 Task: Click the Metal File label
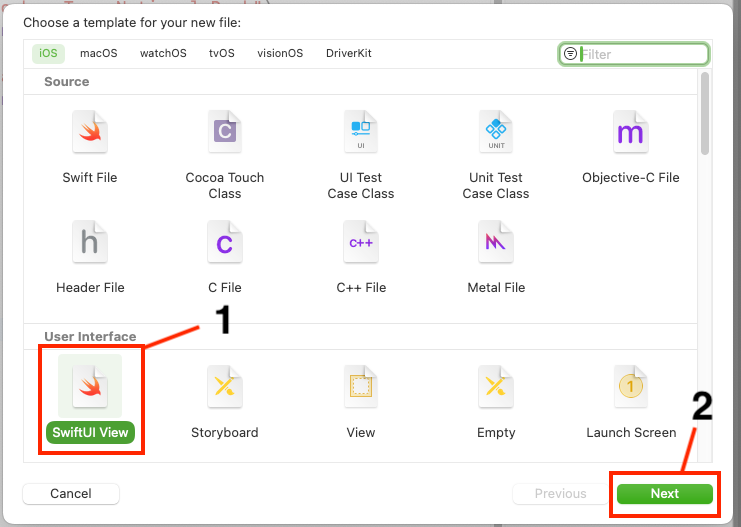pyautogui.click(x=496, y=288)
